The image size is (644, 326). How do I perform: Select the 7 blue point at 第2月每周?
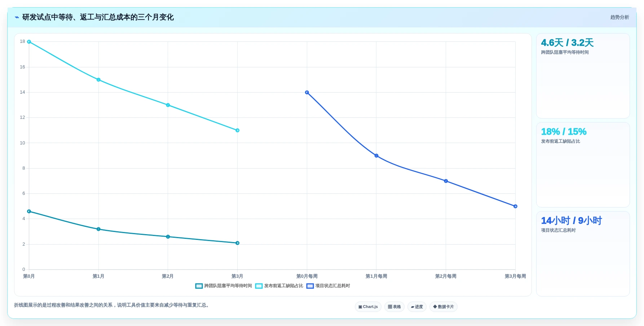[x=446, y=181]
